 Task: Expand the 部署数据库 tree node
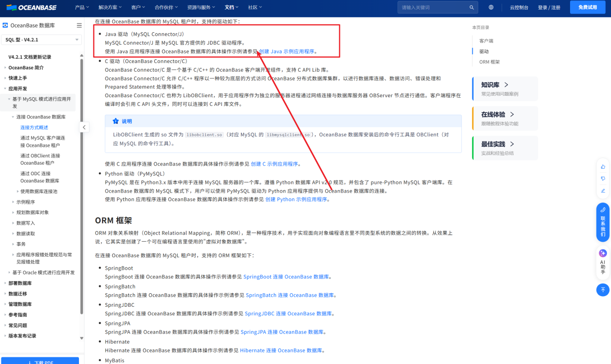click(5, 283)
